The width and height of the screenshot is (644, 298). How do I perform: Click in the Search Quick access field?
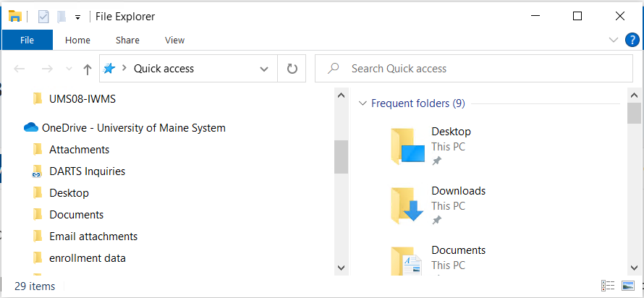[473, 69]
